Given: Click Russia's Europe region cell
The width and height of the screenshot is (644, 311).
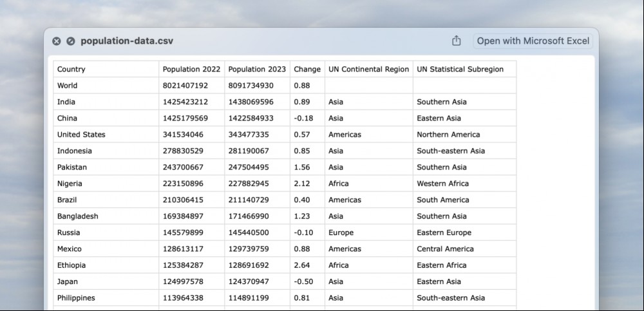Looking at the screenshot, I should click(369, 232).
